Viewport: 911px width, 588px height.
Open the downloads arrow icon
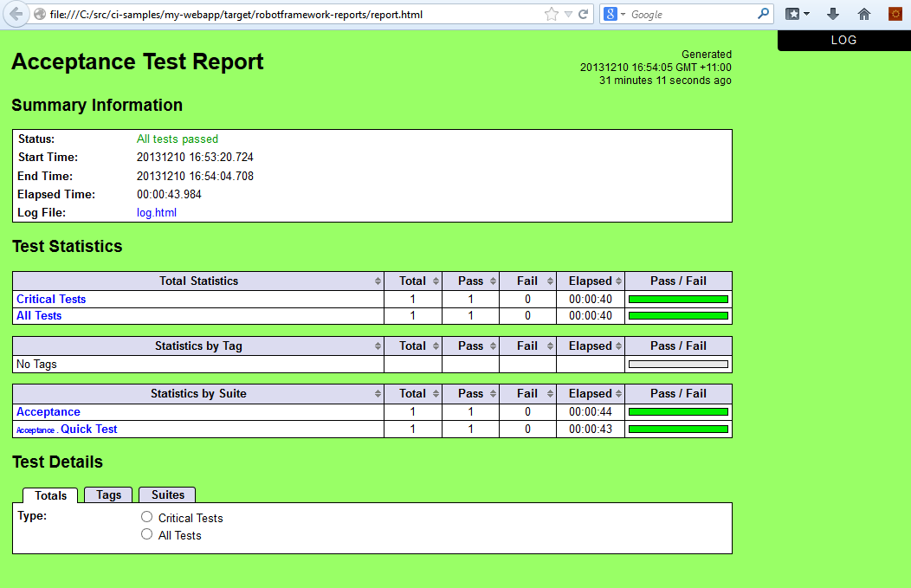click(833, 14)
